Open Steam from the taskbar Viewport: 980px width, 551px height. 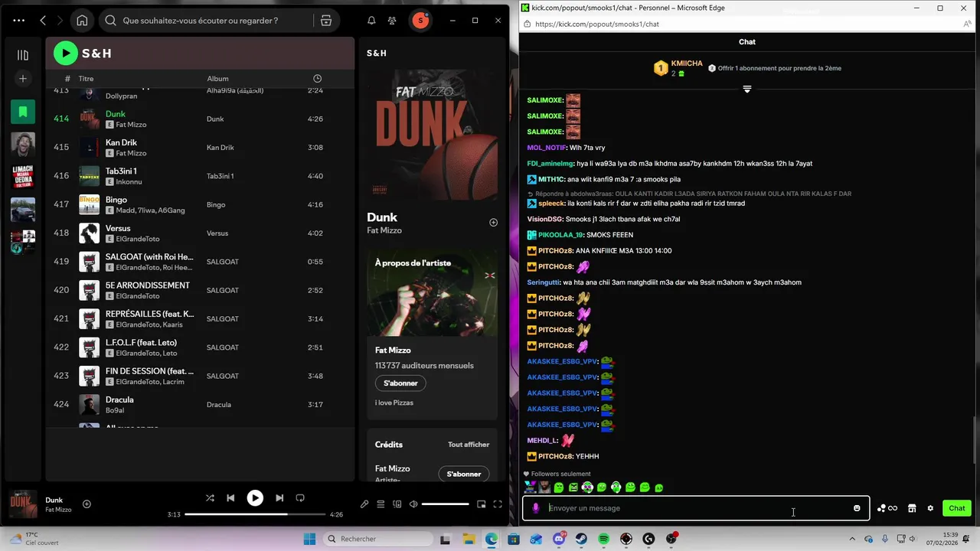pyautogui.click(x=581, y=539)
